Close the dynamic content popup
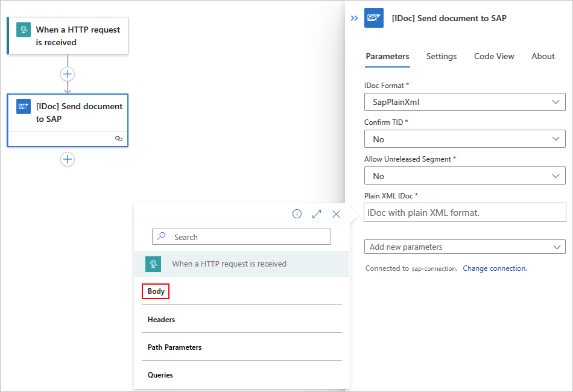Viewport: 573px width, 392px height. pyautogui.click(x=337, y=214)
